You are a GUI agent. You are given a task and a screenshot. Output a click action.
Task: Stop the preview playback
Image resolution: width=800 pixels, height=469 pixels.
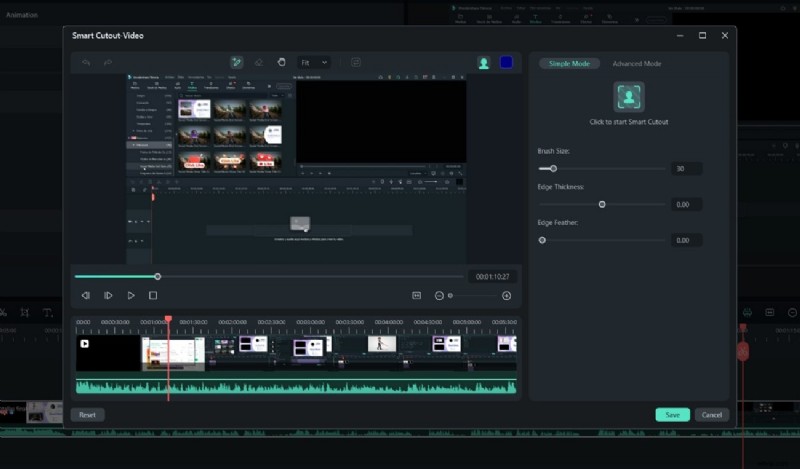click(153, 295)
